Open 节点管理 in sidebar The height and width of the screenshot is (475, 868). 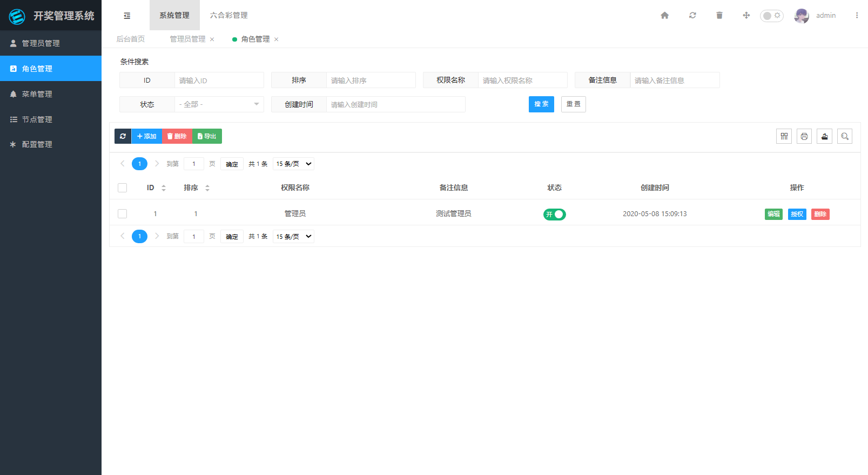click(x=51, y=119)
